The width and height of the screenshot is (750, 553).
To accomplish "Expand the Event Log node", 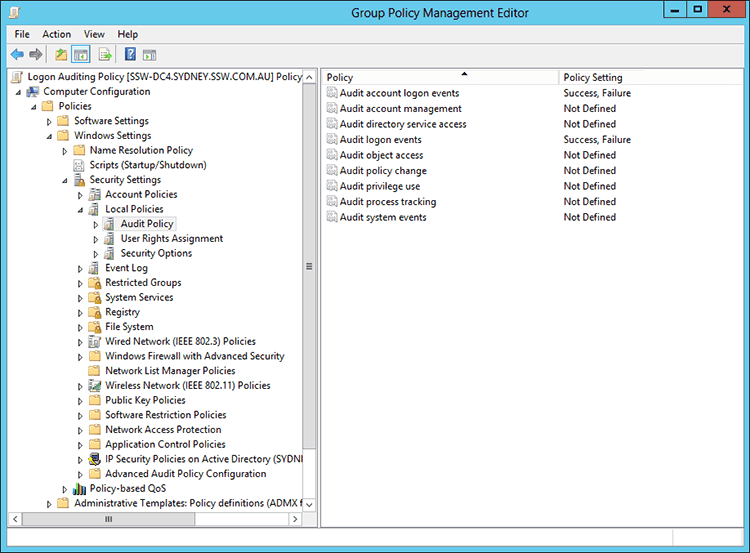I will 81,269.
